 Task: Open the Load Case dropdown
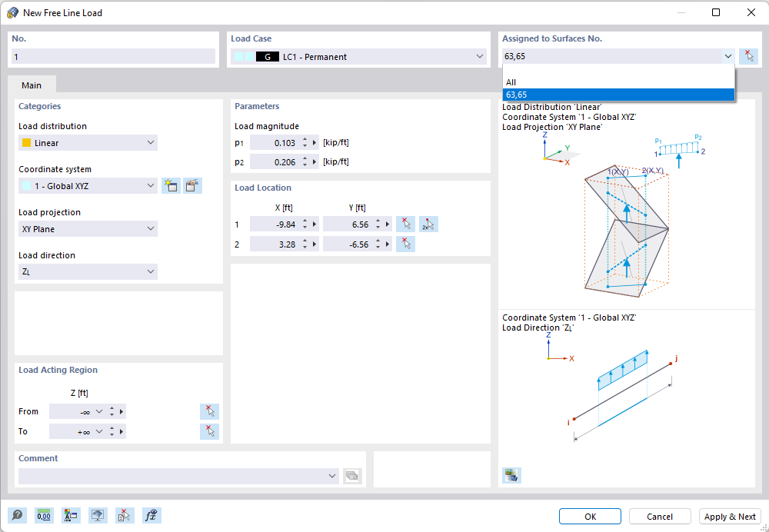coord(480,56)
